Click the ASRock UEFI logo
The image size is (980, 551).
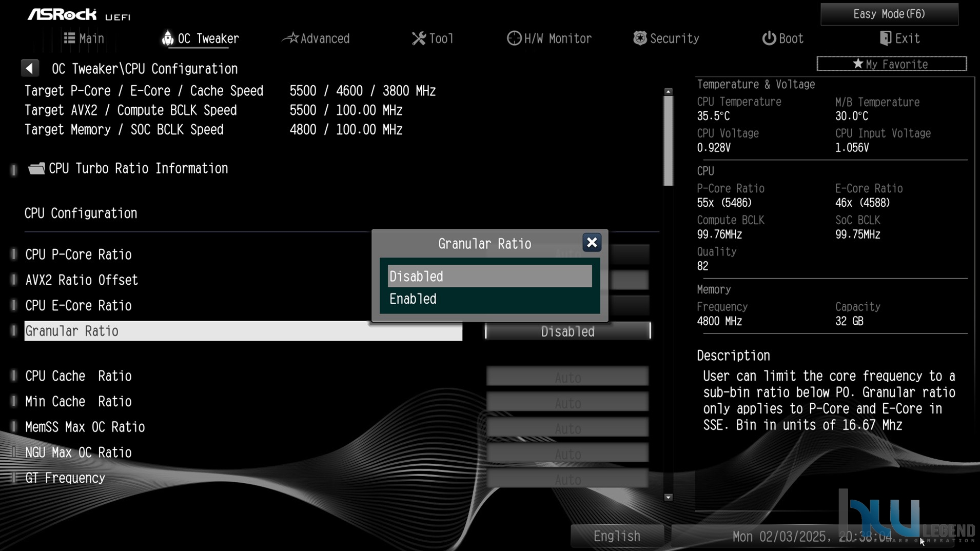click(79, 15)
